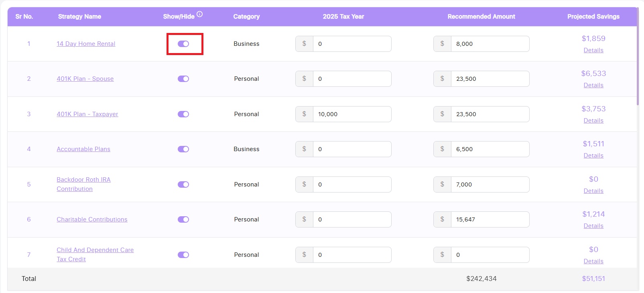Hide the Backdoor Roth IRA Contribution strategy

[183, 184]
